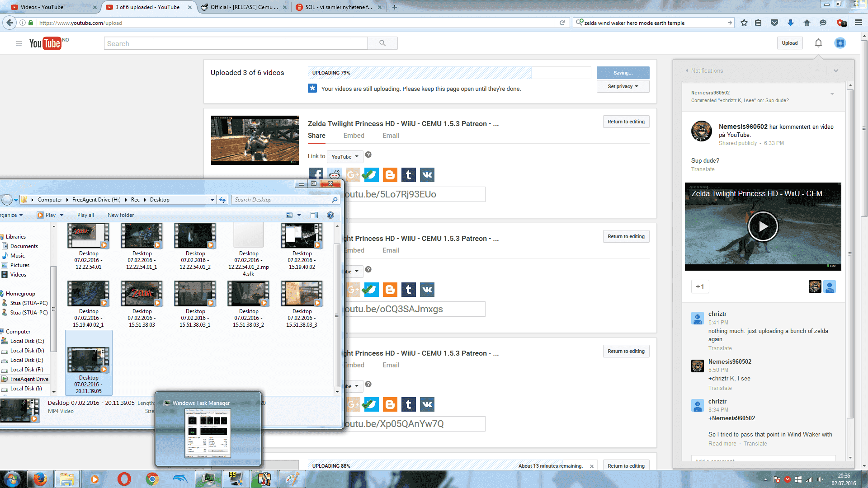This screenshot has width=868, height=488.
Task: Expand options for the Nemesis960502 notification
Action: [832, 94]
